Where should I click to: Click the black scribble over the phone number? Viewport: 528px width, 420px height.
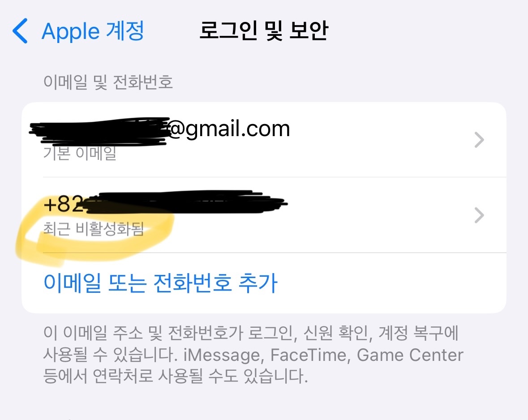185,202
